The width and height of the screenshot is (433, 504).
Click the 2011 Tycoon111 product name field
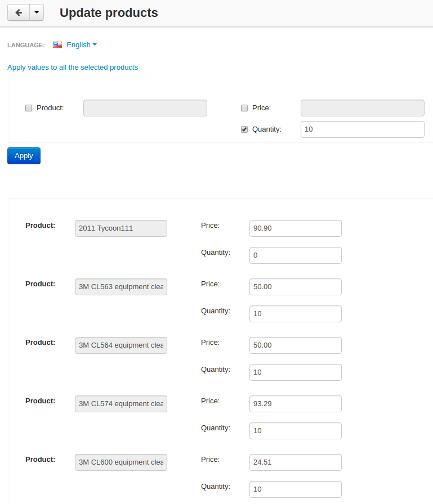click(x=121, y=228)
